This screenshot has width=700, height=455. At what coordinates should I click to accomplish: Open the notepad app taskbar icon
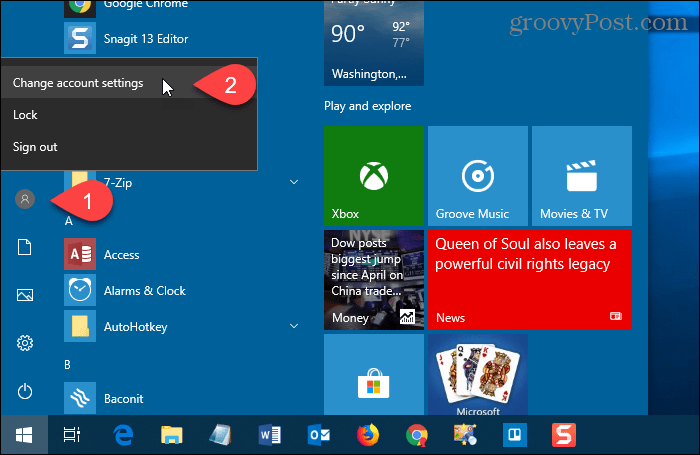coord(221,435)
